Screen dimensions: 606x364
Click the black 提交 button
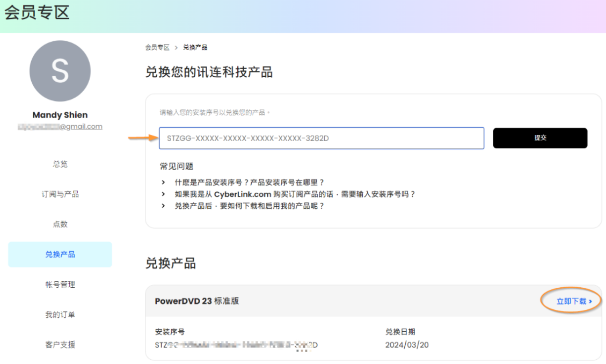pyautogui.click(x=541, y=138)
